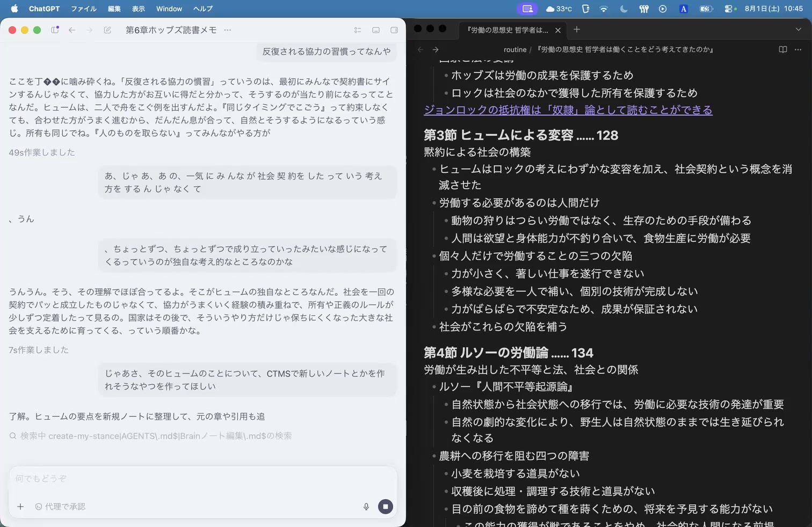Click the plus attachment icon in the composer
812x527 pixels.
pos(20,507)
